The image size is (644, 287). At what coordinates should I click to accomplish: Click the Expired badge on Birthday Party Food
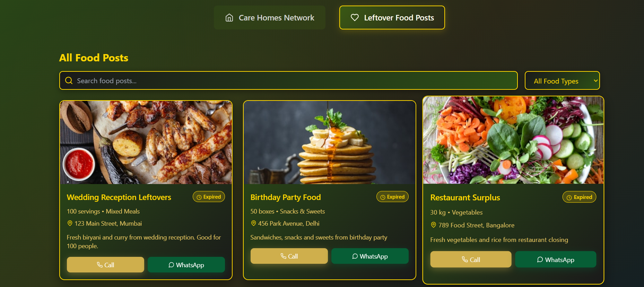[392, 197]
